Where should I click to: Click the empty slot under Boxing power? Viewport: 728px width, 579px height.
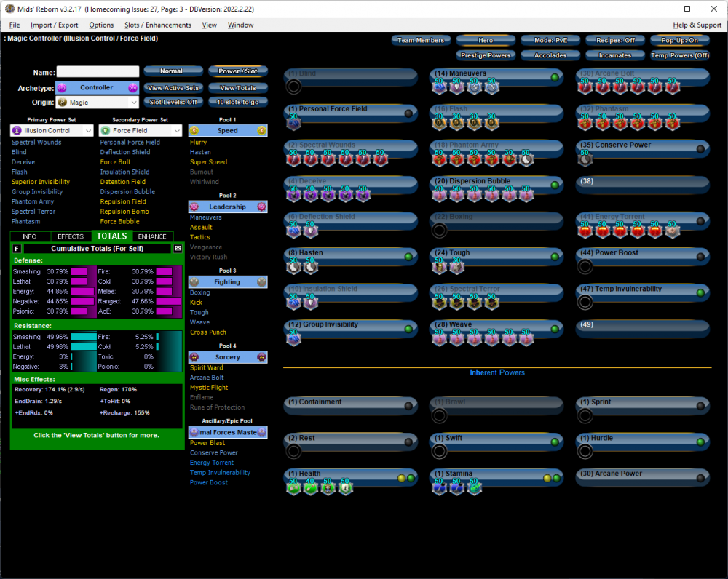point(438,231)
